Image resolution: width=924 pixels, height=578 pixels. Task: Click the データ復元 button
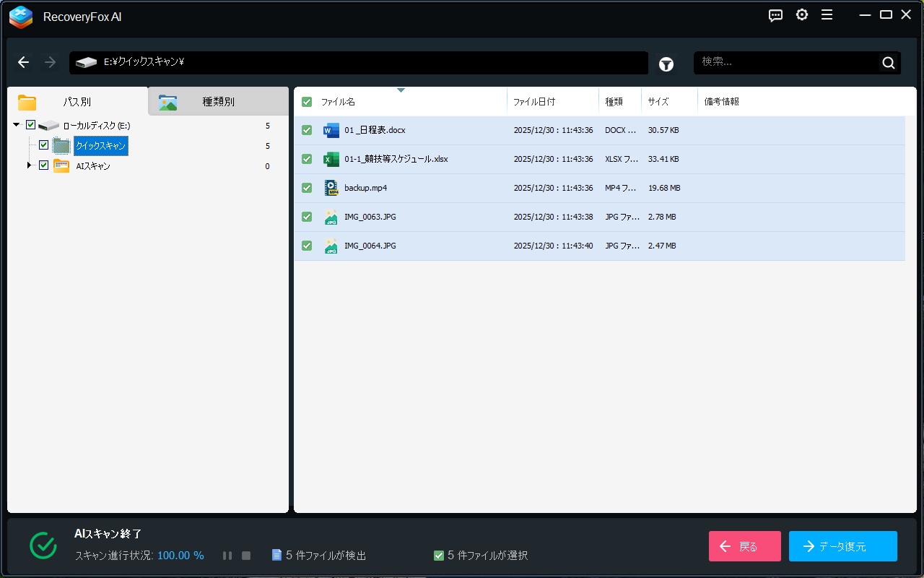tap(842, 546)
